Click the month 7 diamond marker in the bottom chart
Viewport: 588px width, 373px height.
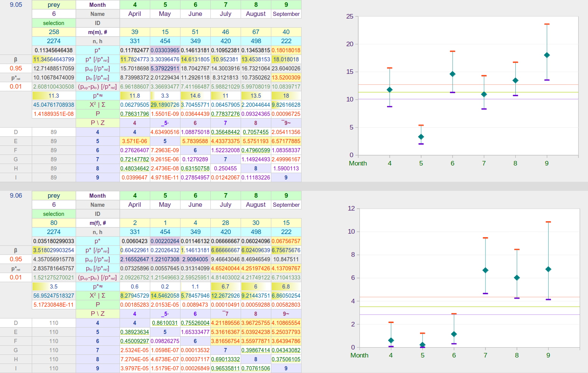485,270
